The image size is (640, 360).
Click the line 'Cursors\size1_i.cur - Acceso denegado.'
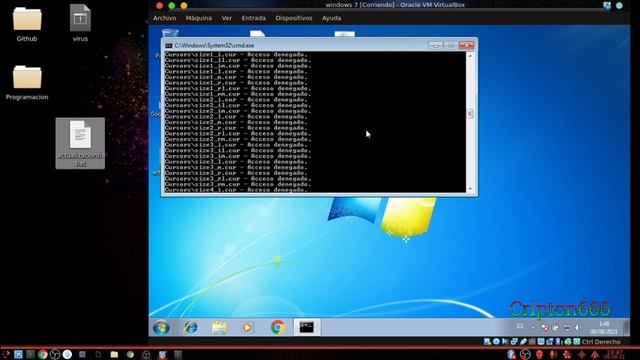pyautogui.click(x=236, y=54)
